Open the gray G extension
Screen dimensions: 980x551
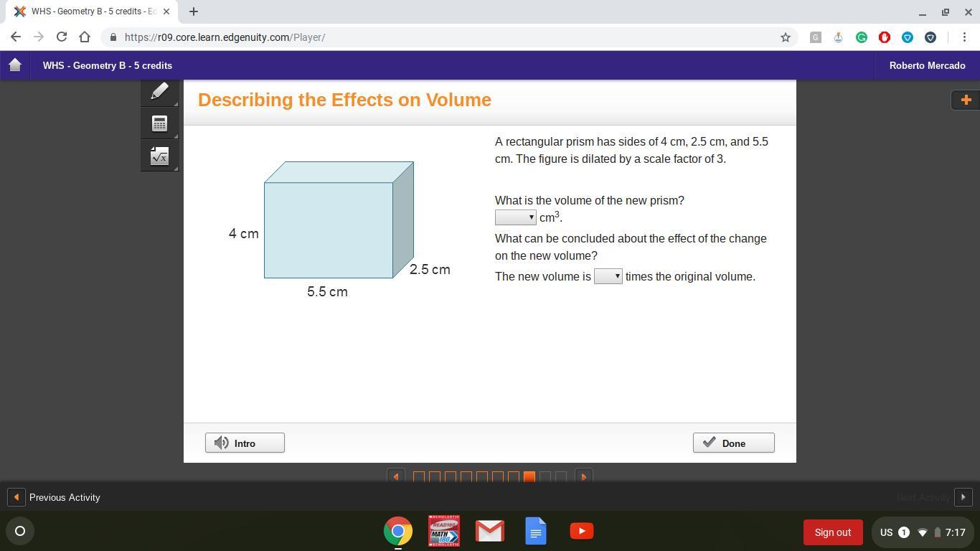(815, 37)
